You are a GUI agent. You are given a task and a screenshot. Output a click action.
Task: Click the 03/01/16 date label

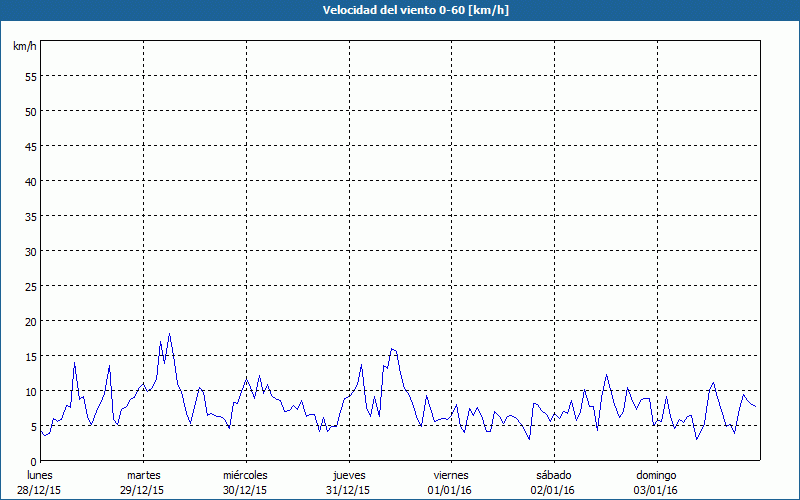pos(656,490)
